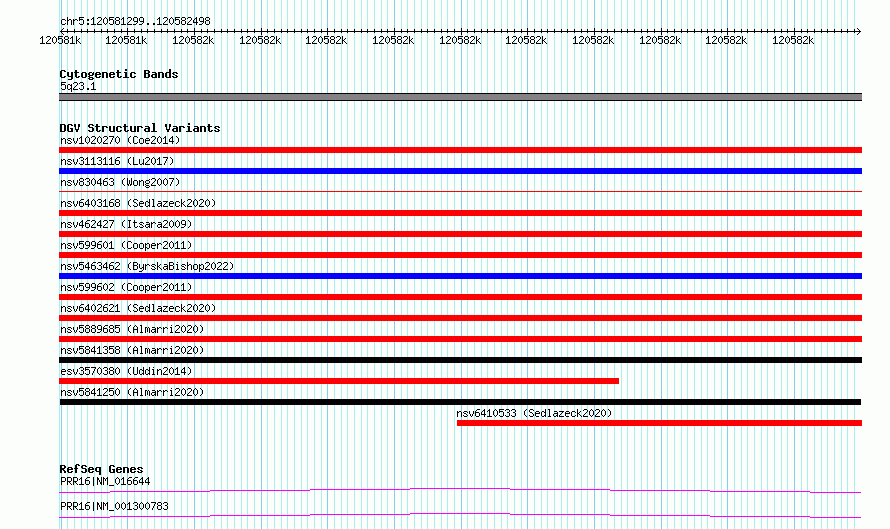
Task: Open the nsv599602 (Cooper2011) variant label
Action: click(x=126, y=287)
